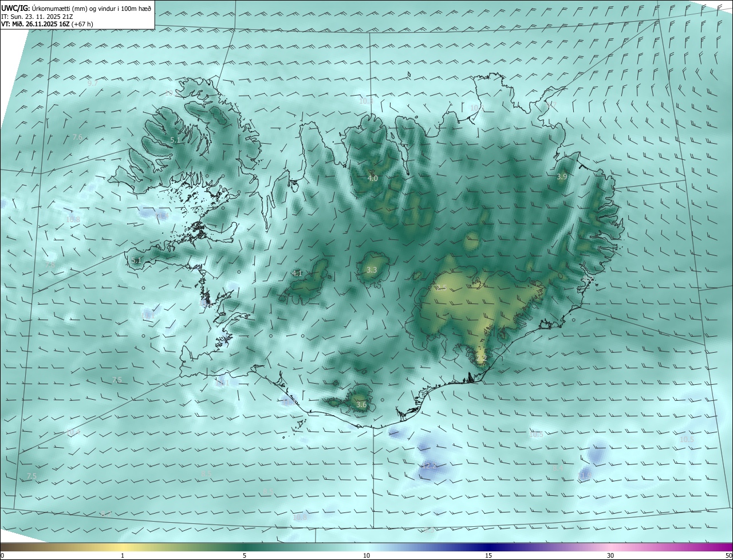Screen dimensions: 733x560
Task: Click the colorbar tick label "50"
Action: (x=728, y=555)
